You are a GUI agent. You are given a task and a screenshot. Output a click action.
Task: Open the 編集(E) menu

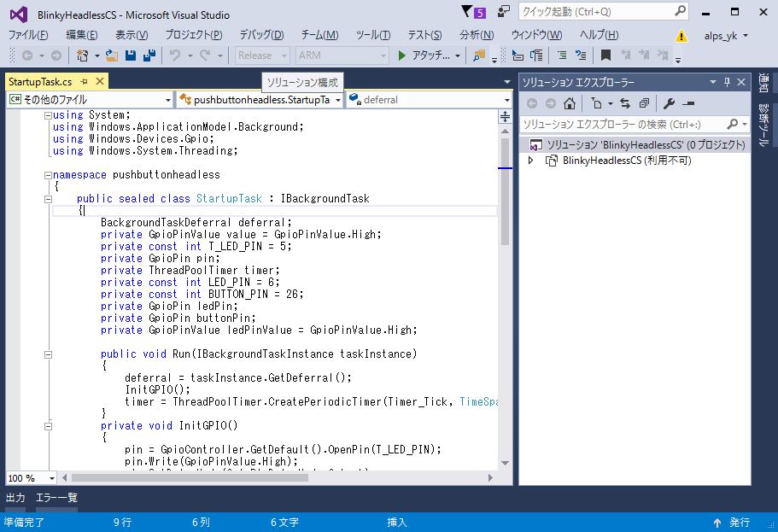[82, 35]
